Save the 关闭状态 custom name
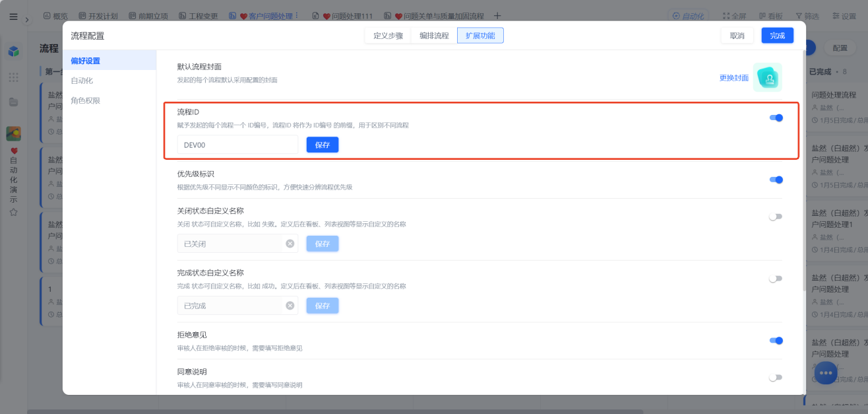 [323, 244]
